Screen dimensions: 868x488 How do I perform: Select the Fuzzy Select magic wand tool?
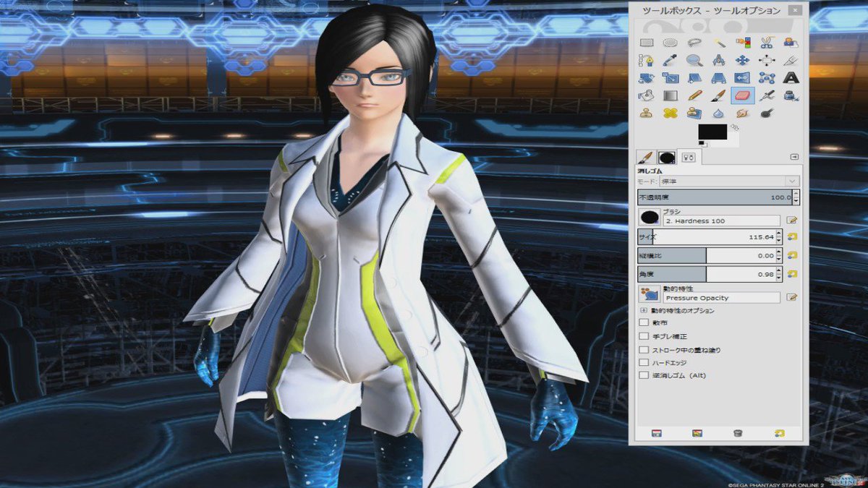[718, 43]
